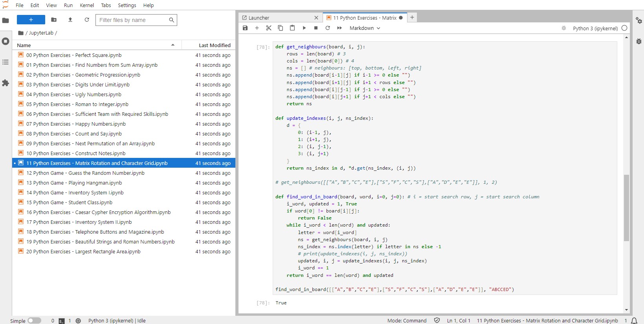Click Mode: Command in status bar

(x=407, y=320)
